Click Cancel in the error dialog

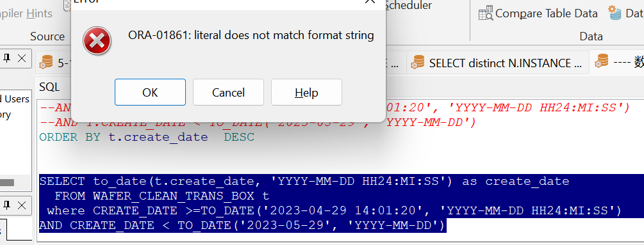[x=228, y=92]
